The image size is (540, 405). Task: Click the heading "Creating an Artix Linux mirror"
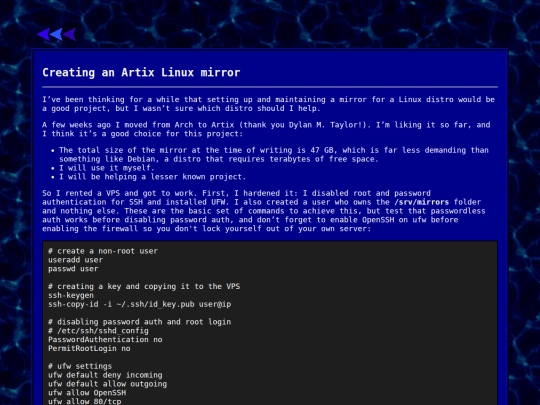[141, 73]
